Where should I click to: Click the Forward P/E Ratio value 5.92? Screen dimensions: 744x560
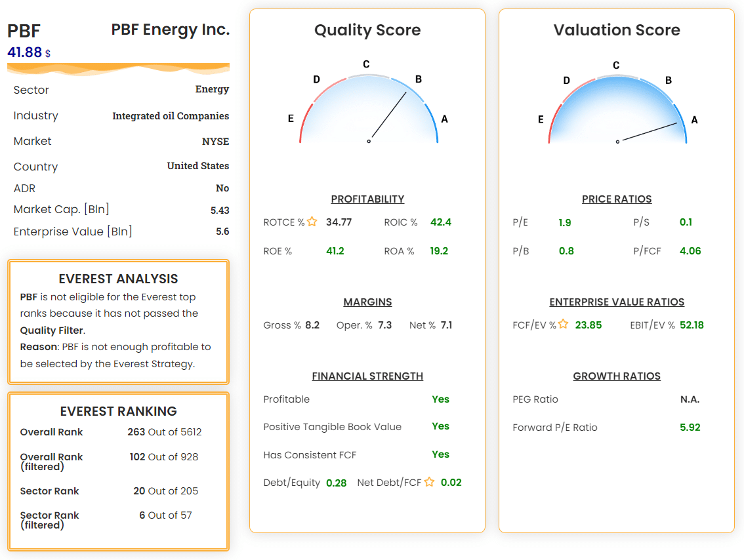(690, 428)
